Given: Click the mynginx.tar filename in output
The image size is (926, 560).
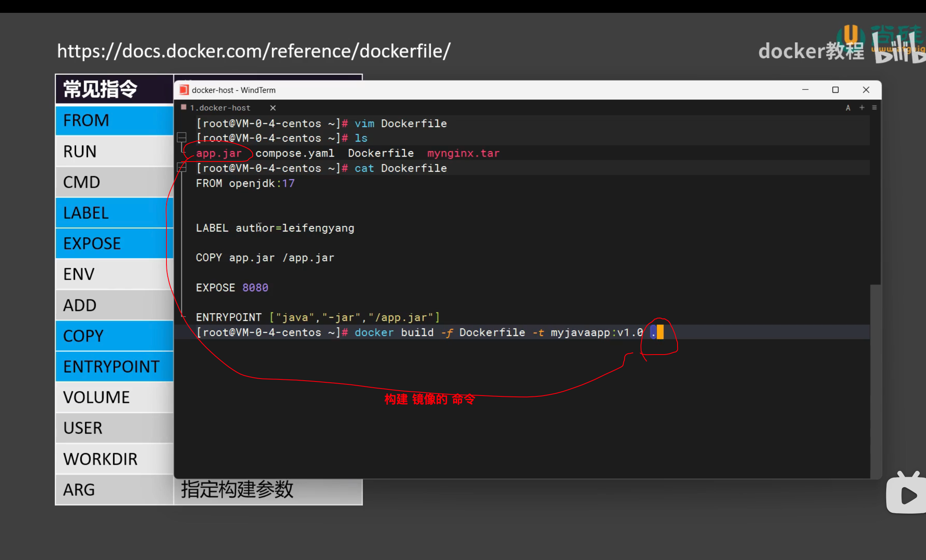Looking at the screenshot, I should [463, 153].
